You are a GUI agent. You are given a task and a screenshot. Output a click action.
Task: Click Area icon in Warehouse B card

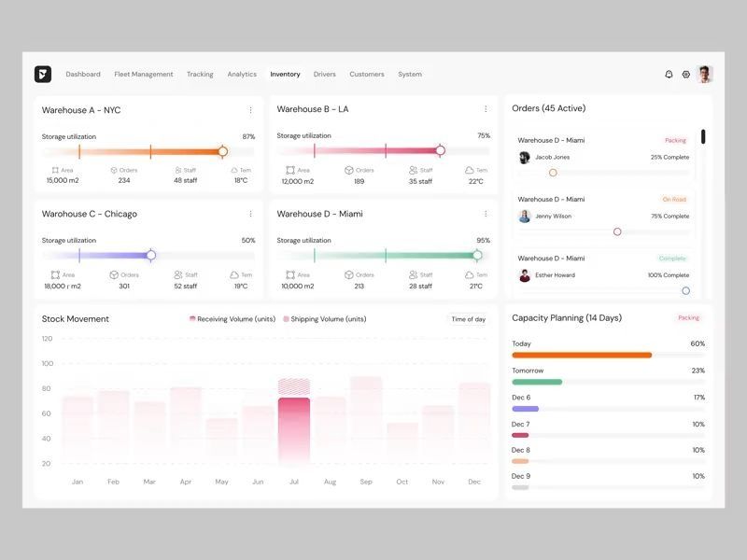point(290,170)
